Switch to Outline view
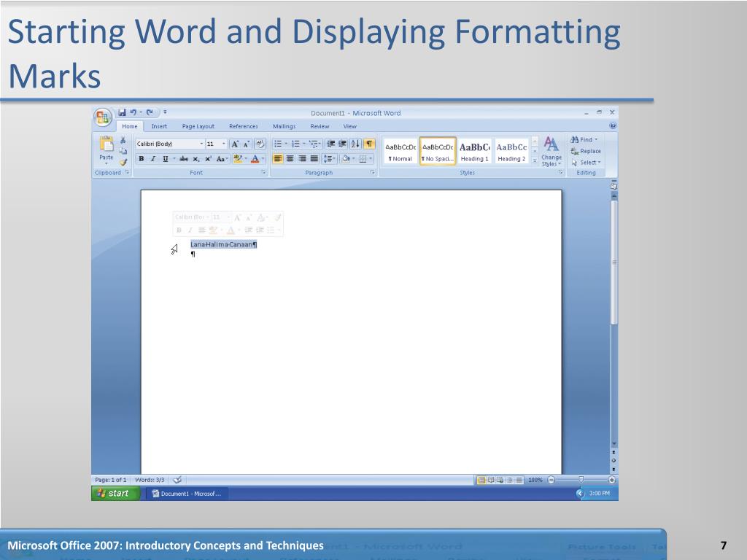This screenshot has width=747, height=560. click(x=510, y=480)
